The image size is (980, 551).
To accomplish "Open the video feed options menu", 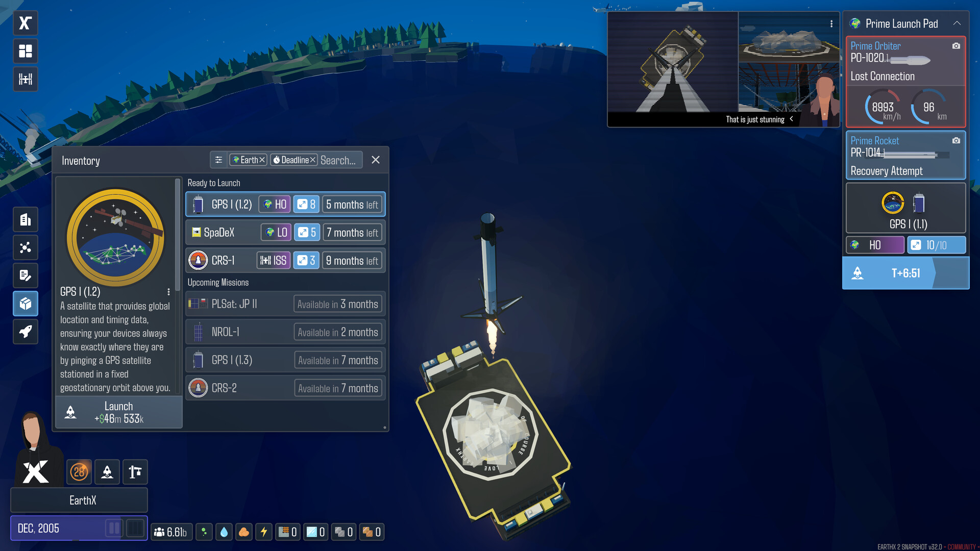I will pos(831,23).
